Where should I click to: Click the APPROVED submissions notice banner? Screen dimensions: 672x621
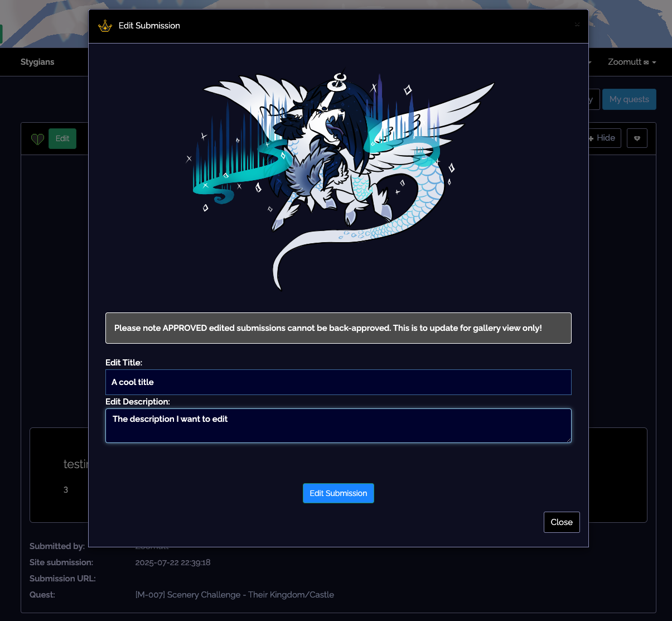coord(338,328)
